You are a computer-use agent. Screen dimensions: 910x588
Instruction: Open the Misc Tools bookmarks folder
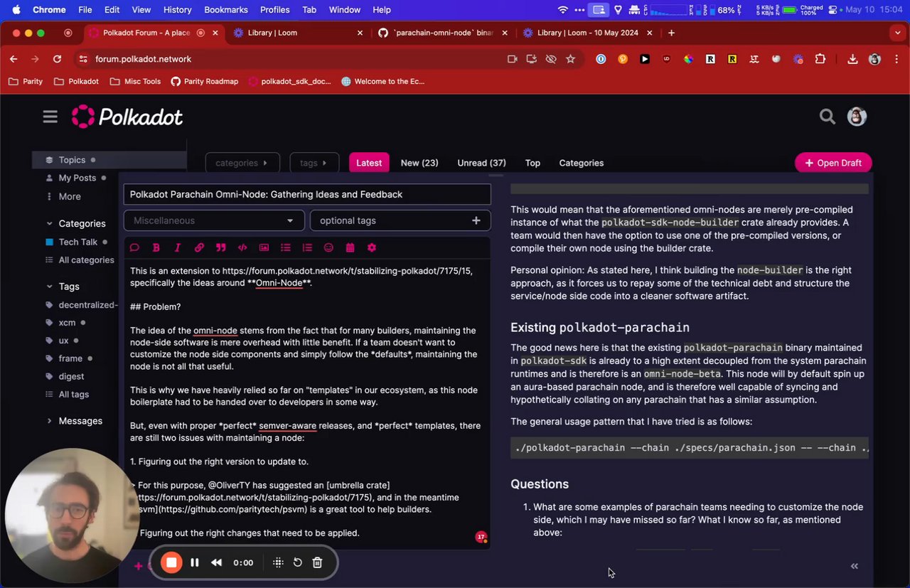coord(136,81)
